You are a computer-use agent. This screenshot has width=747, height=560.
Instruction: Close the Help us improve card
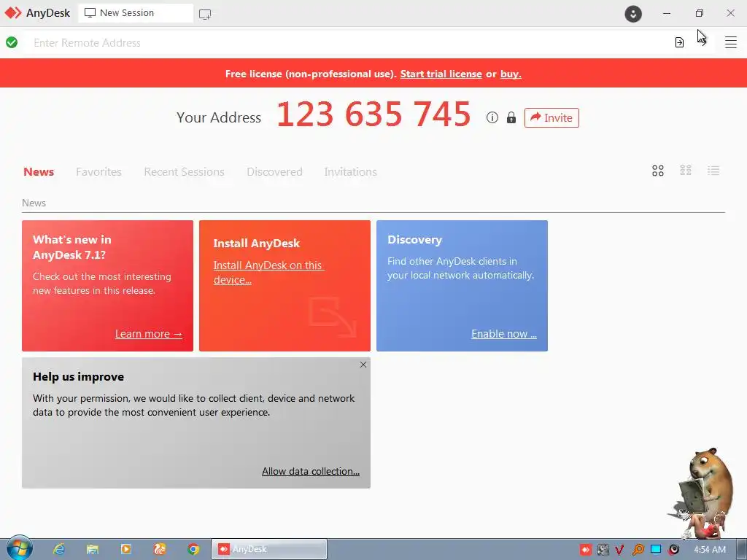pyautogui.click(x=363, y=365)
